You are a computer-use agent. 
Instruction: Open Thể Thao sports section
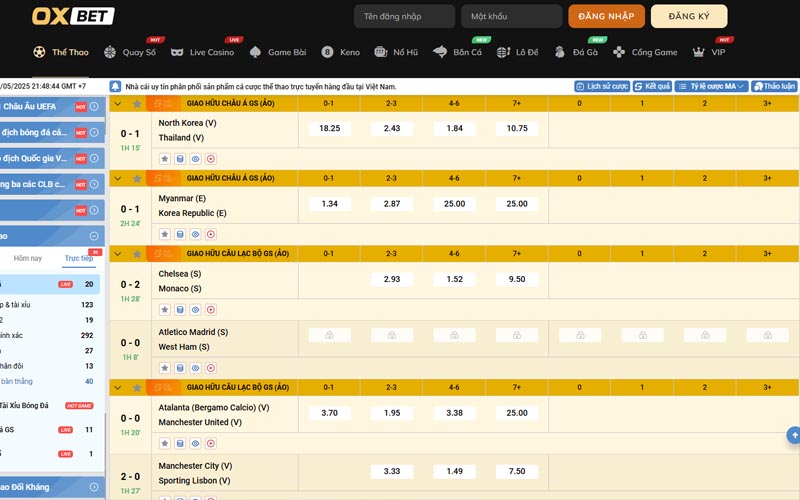(61, 52)
